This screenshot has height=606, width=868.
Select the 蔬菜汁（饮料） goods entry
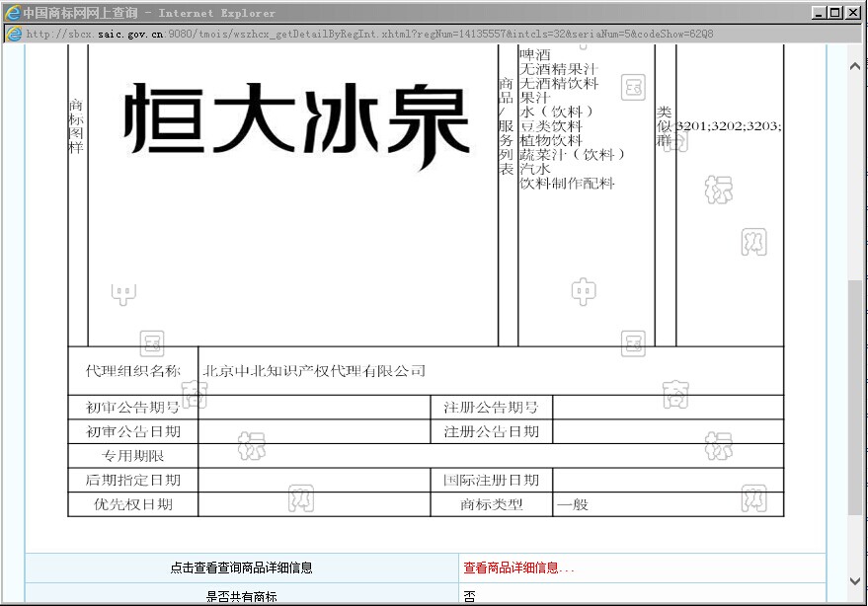pyautogui.click(x=573, y=154)
